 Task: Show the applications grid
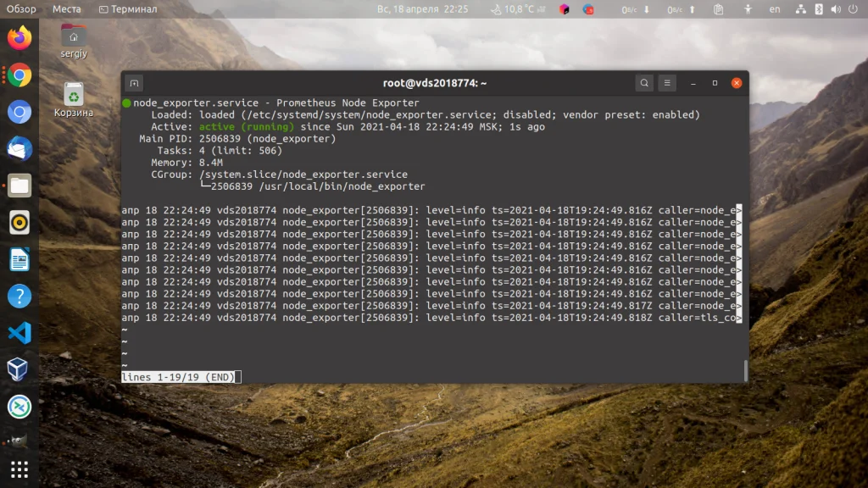click(19, 469)
